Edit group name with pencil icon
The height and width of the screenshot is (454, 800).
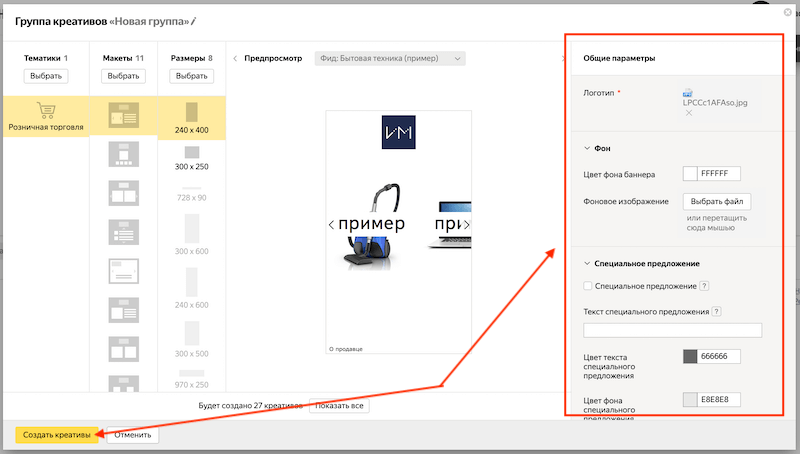[194, 21]
